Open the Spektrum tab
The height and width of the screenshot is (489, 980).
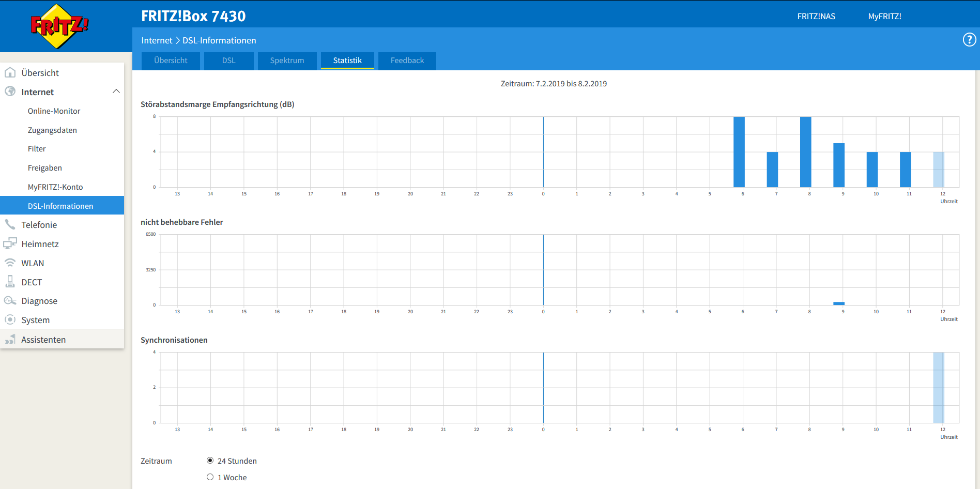click(x=287, y=60)
